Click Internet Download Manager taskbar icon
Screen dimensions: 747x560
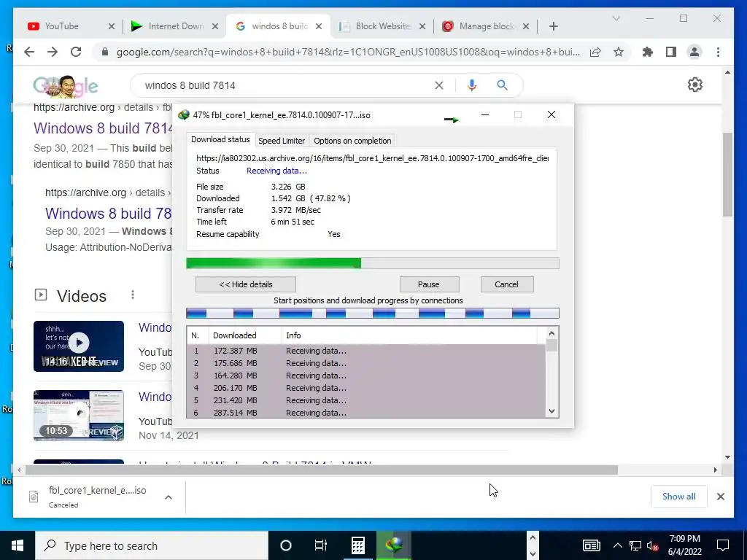click(394, 545)
